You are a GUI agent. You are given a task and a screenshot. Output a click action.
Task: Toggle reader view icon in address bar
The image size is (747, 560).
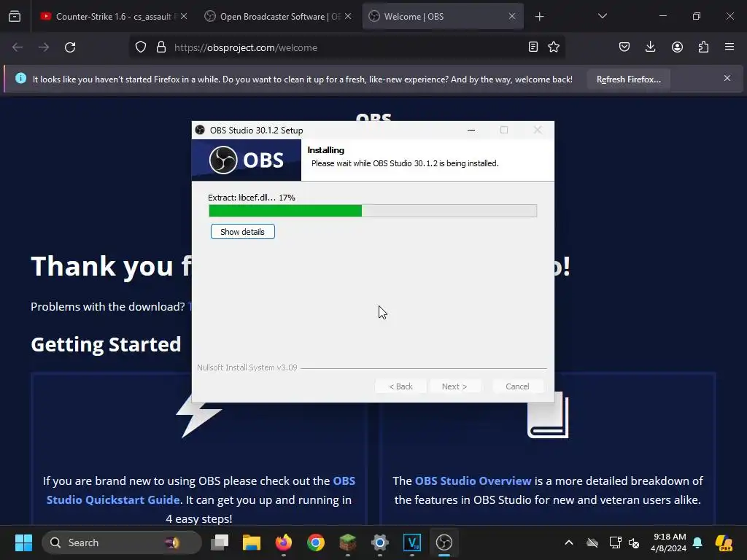click(x=533, y=47)
